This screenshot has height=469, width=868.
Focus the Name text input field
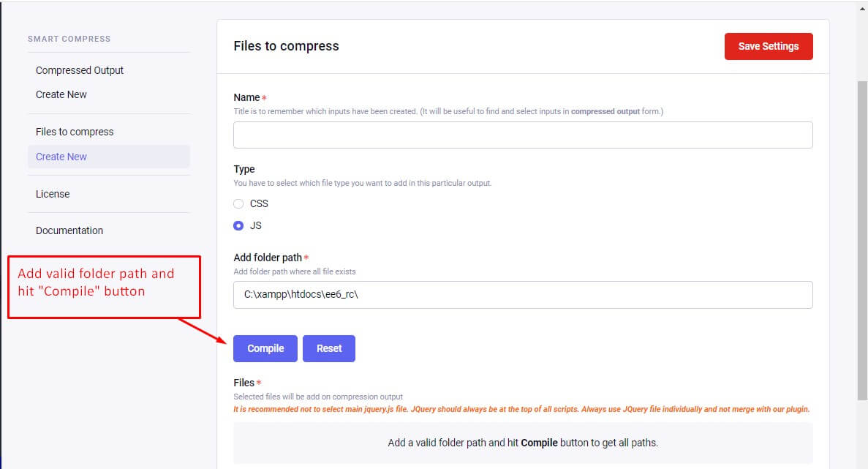click(x=523, y=135)
